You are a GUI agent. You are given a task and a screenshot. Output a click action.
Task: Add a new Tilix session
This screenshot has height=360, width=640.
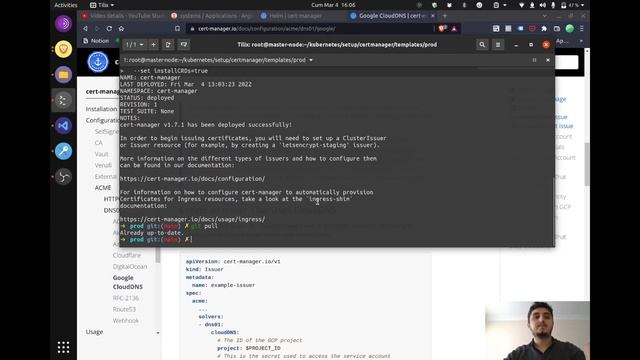(x=153, y=44)
